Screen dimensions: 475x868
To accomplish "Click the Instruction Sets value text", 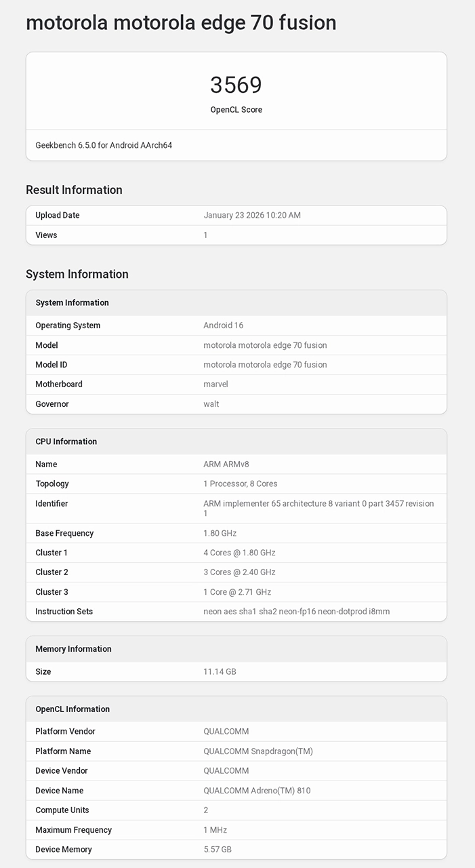I will point(296,612).
